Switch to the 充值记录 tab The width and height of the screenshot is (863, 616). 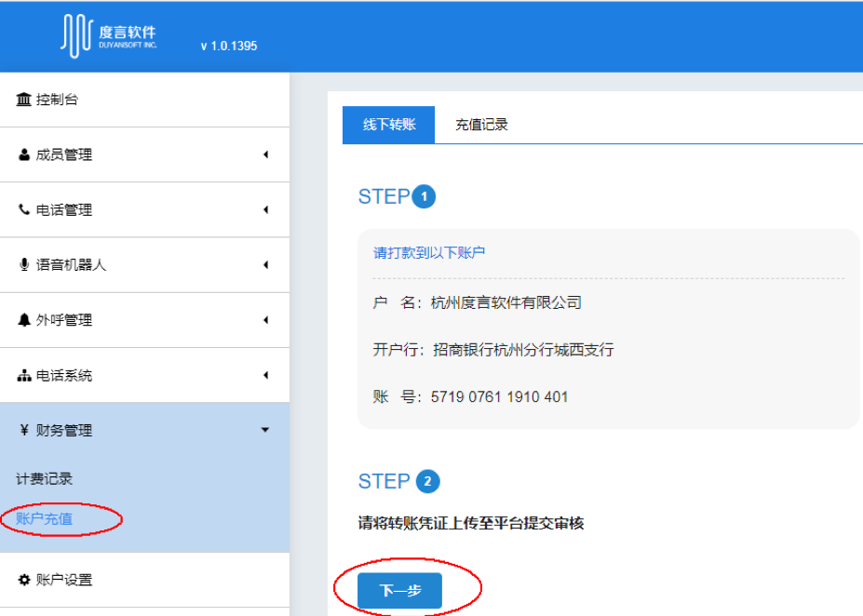pos(481,125)
